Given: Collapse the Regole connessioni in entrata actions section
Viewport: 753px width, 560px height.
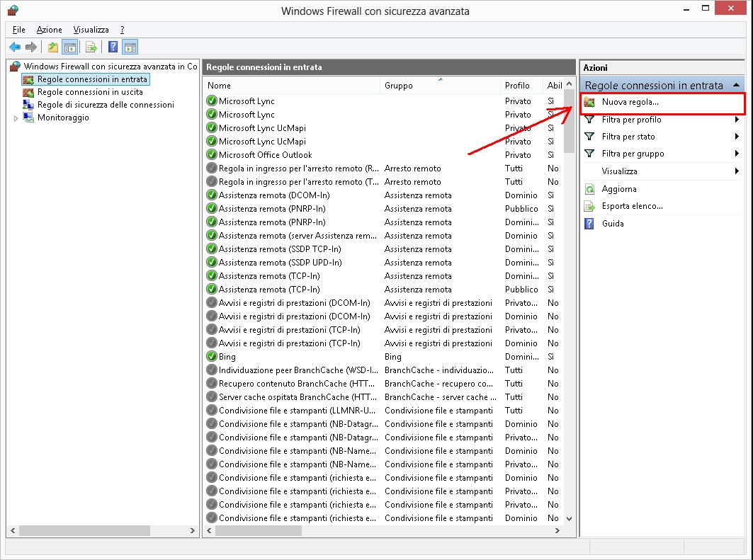Looking at the screenshot, I should coord(737,85).
